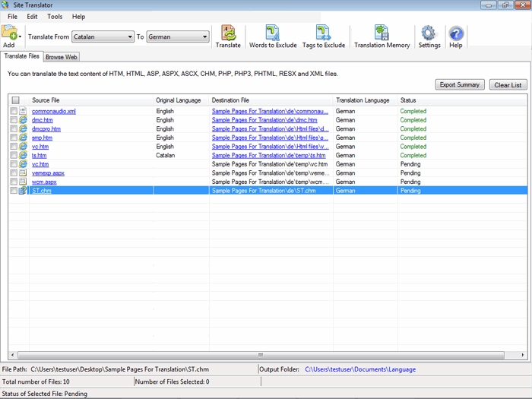Image resolution: width=532 pixels, height=399 pixels.
Task: Click browser icon beside smp.htm
Action: coord(23,138)
